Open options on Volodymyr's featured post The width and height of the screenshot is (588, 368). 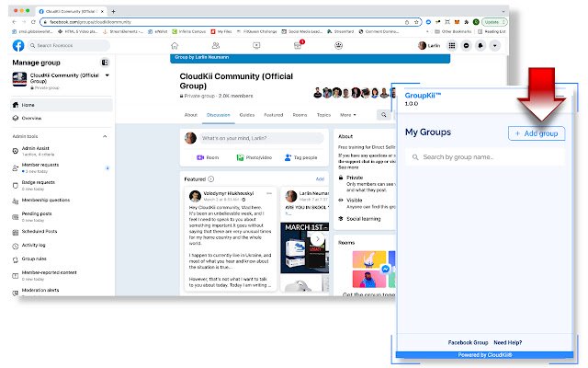pos(269,193)
